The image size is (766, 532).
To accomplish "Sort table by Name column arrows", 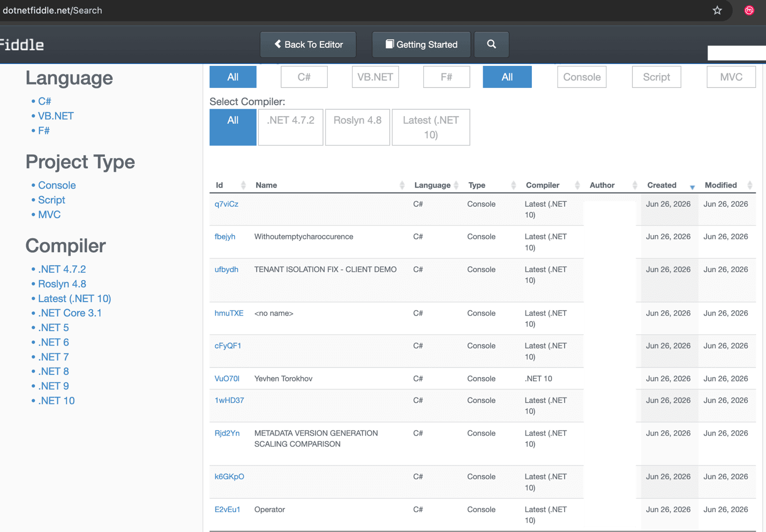I will point(402,185).
